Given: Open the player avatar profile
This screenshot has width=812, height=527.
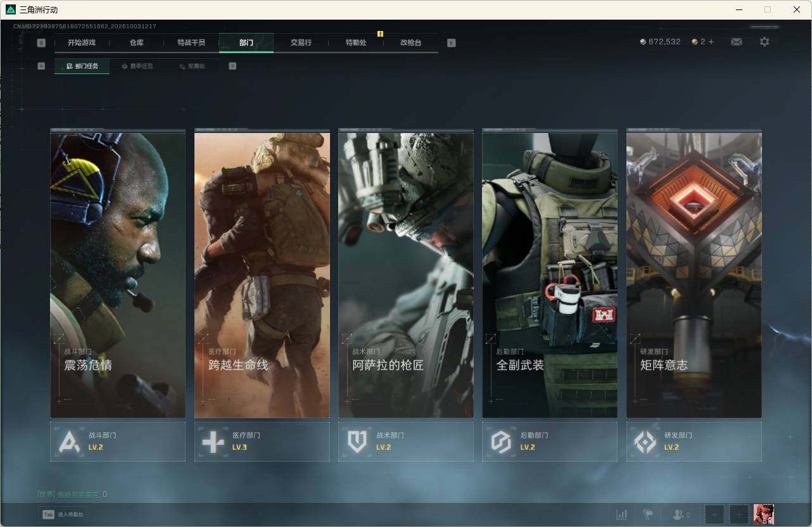Looking at the screenshot, I should tap(764, 514).
